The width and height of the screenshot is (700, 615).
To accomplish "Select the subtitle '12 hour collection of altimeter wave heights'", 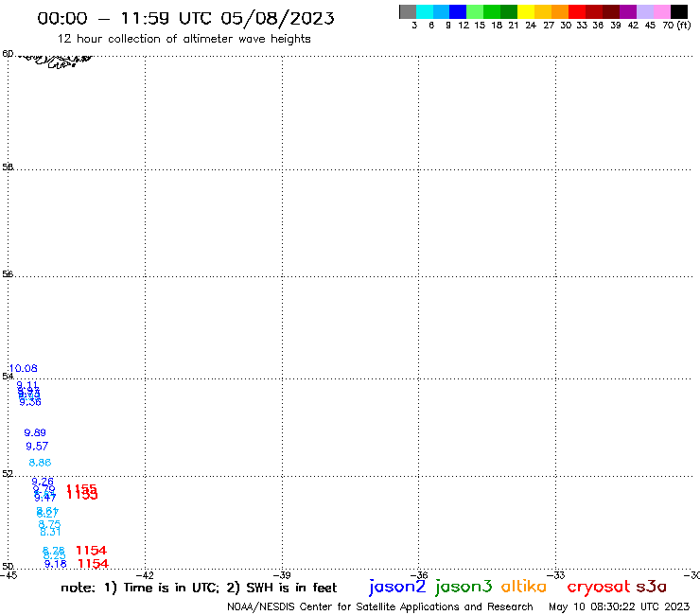I will 184,39.
